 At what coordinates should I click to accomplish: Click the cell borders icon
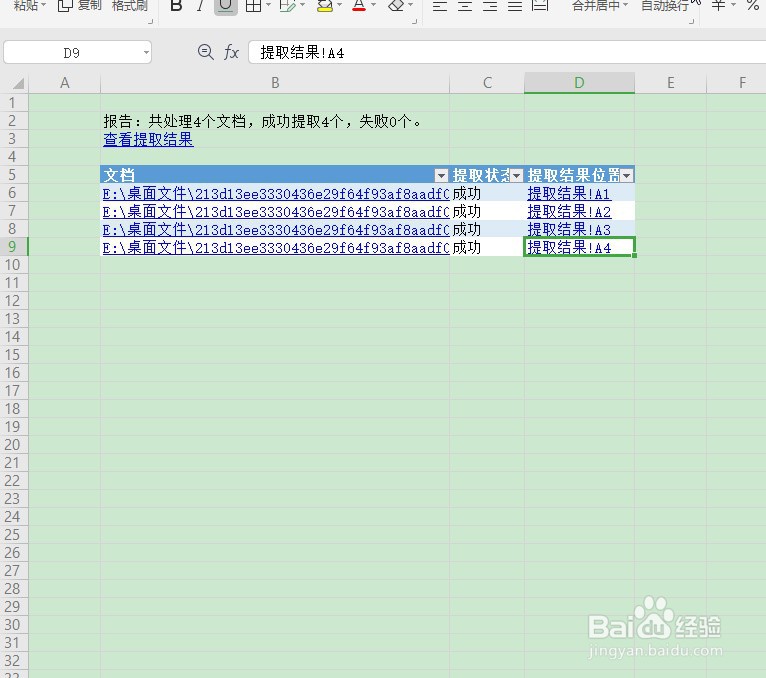click(253, 5)
